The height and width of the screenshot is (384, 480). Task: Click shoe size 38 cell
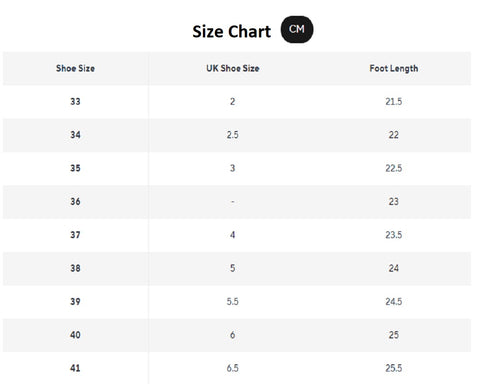75,268
